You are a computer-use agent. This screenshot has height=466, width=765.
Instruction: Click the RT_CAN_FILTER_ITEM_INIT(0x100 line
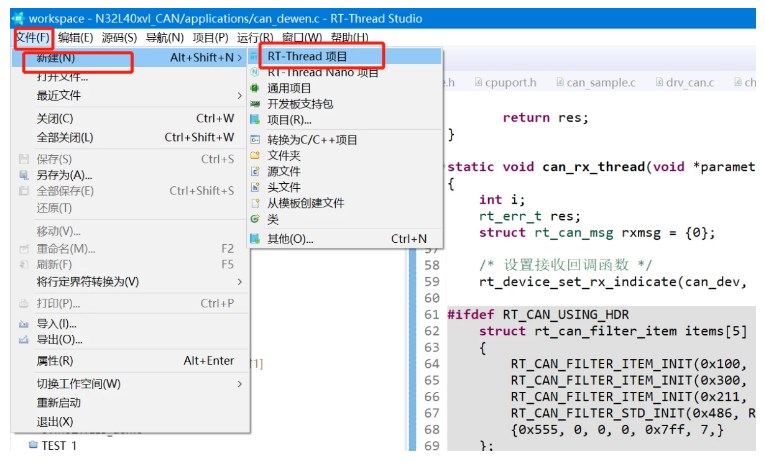[629, 364]
